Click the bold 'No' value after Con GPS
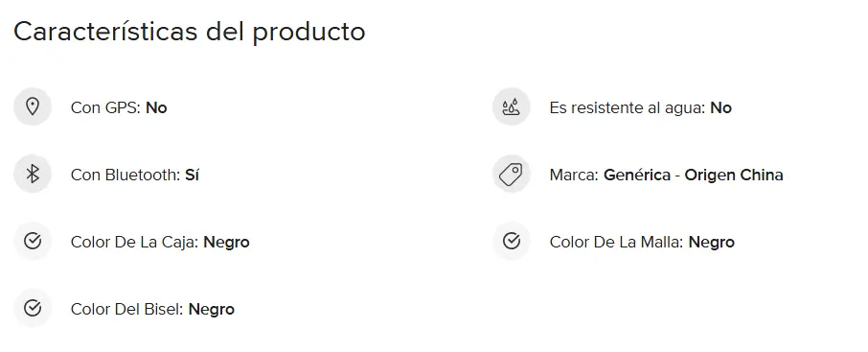Image resolution: width=868 pixels, height=352 pixels. [157, 107]
